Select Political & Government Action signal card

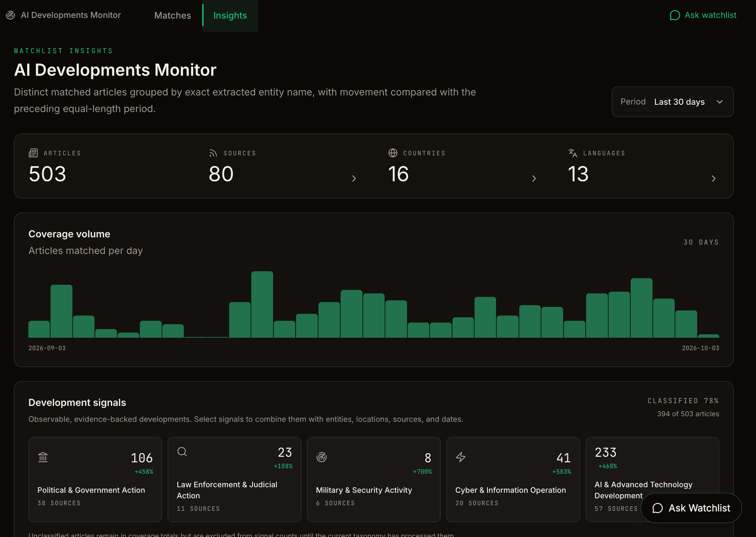click(x=95, y=480)
